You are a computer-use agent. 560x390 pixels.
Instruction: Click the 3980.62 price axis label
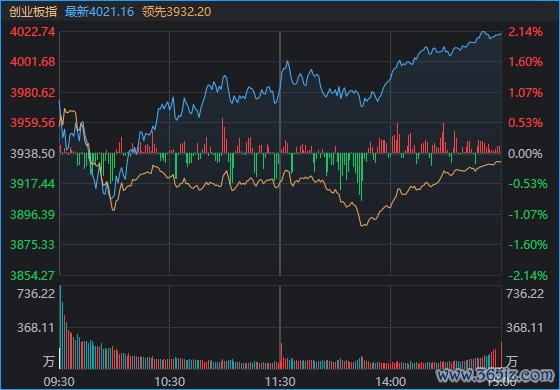[x=32, y=93]
